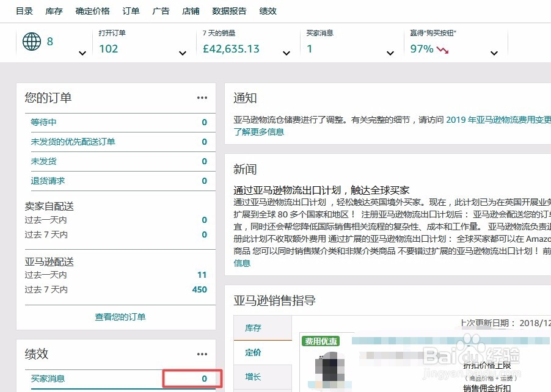Image resolution: width=551 pixels, height=392 pixels.
Task: Open the 绩效 panel ellipsis menu
Action: 202,353
